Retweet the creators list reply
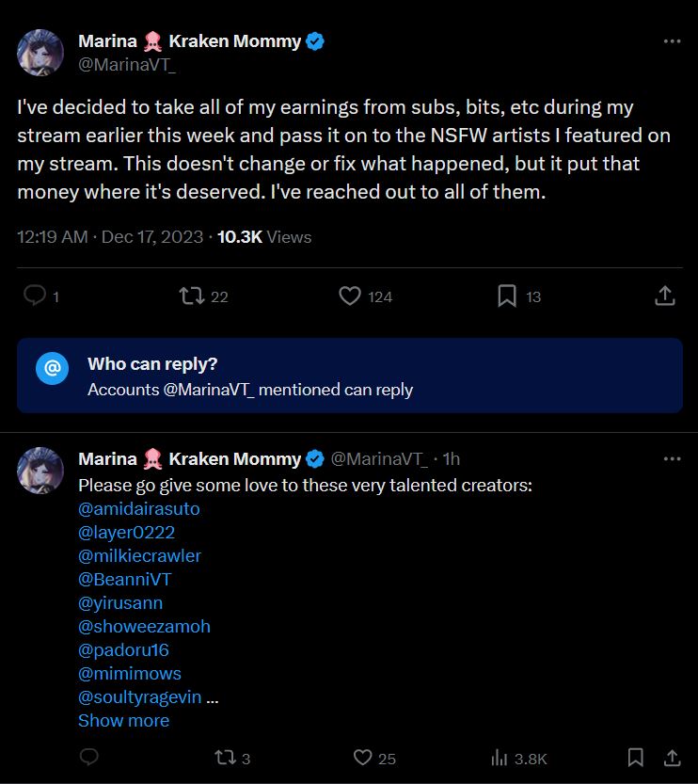698x784 pixels. coord(226,758)
